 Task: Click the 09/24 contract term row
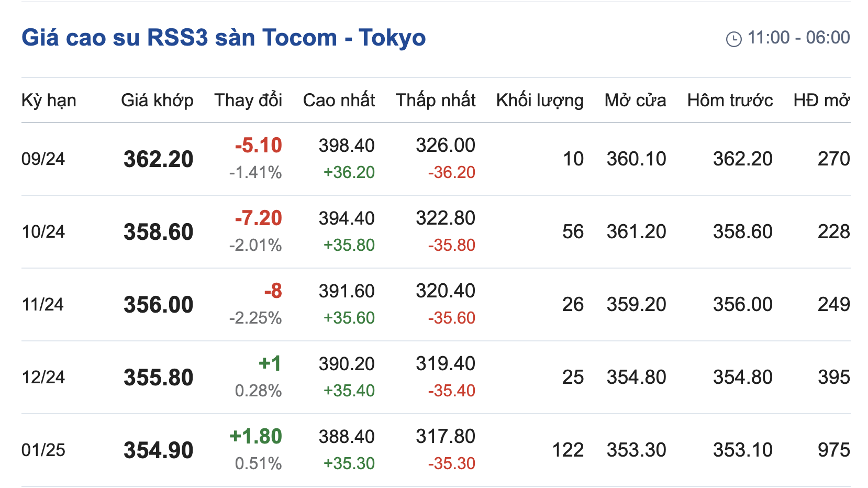(x=43, y=159)
